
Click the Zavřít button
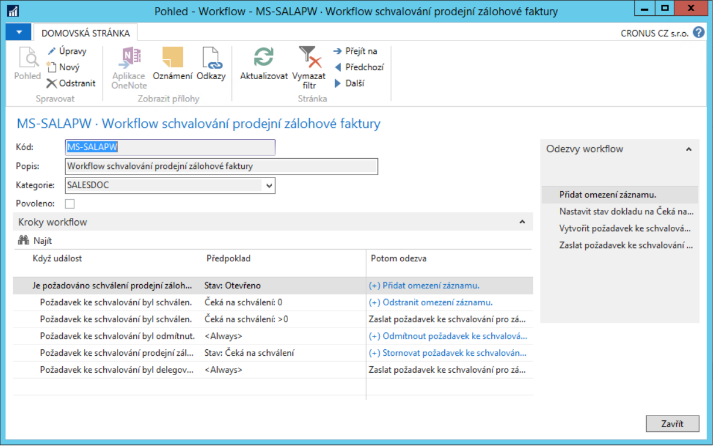click(x=672, y=424)
